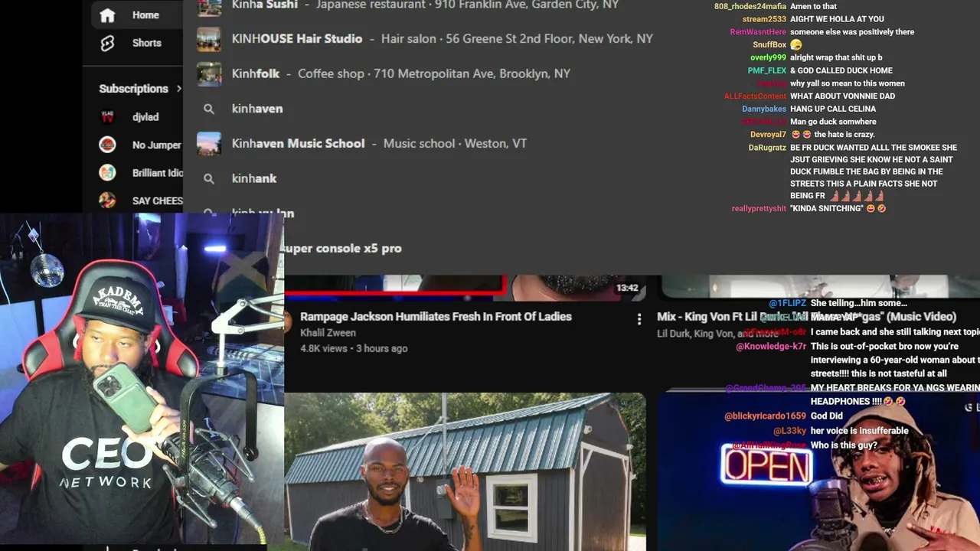980x551 pixels.
Task: Open the shed video thumbnail with waving man
Action: pyautogui.click(x=465, y=471)
